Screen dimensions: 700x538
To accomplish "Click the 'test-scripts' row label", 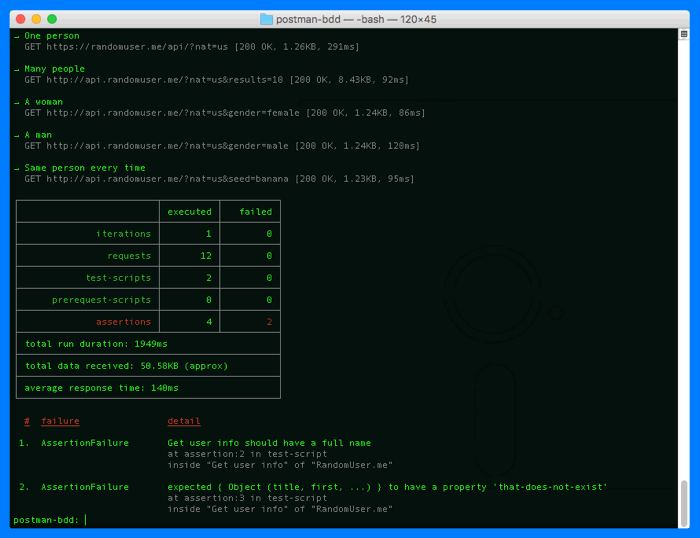I will pos(118,278).
